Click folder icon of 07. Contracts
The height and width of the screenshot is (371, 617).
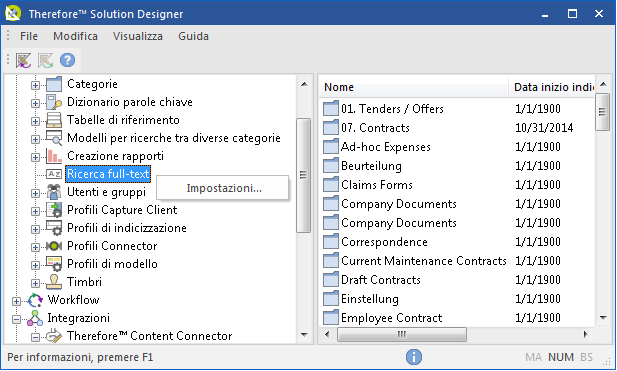(331, 127)
